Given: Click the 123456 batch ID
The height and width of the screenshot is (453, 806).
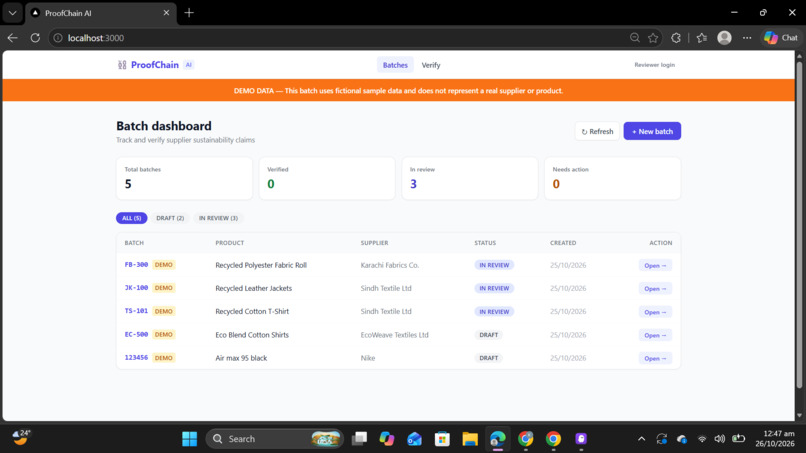Looking at the screenshot, I should click(x=136, y=357).
